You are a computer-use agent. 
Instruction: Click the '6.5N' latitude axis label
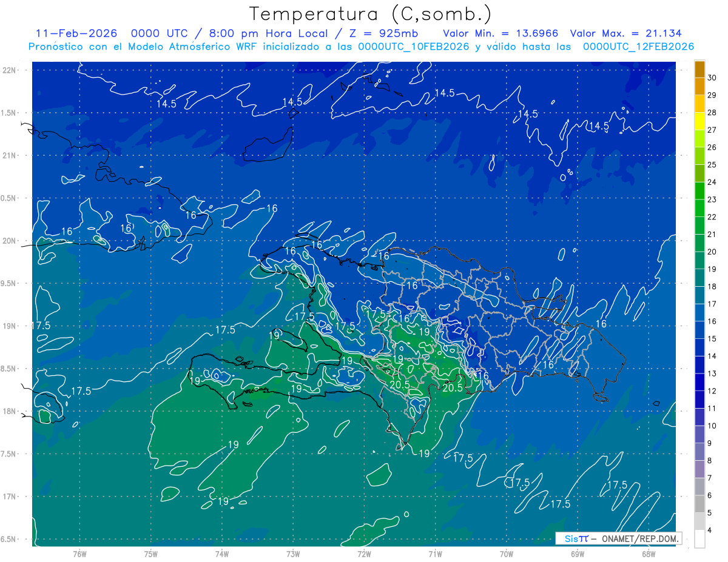coord(8,539)
